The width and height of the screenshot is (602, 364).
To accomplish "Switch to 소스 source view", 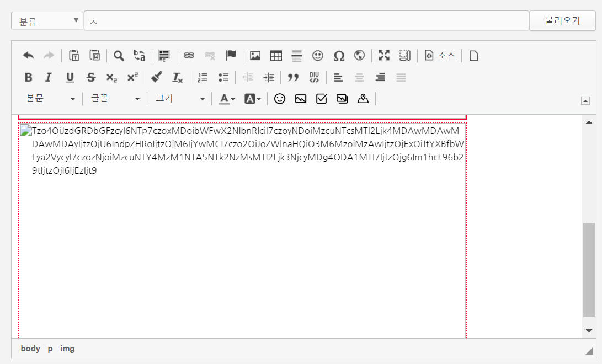I will tap(440, 55).
